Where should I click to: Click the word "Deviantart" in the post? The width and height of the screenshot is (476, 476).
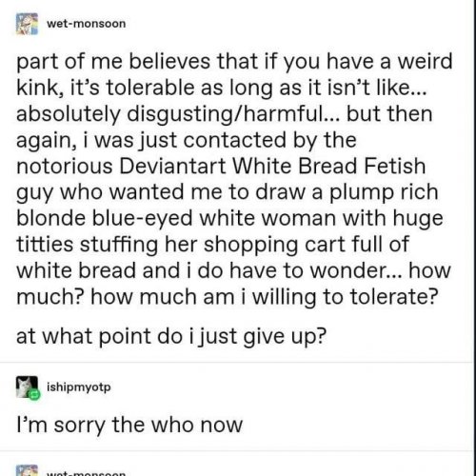[x=172, y=166]
